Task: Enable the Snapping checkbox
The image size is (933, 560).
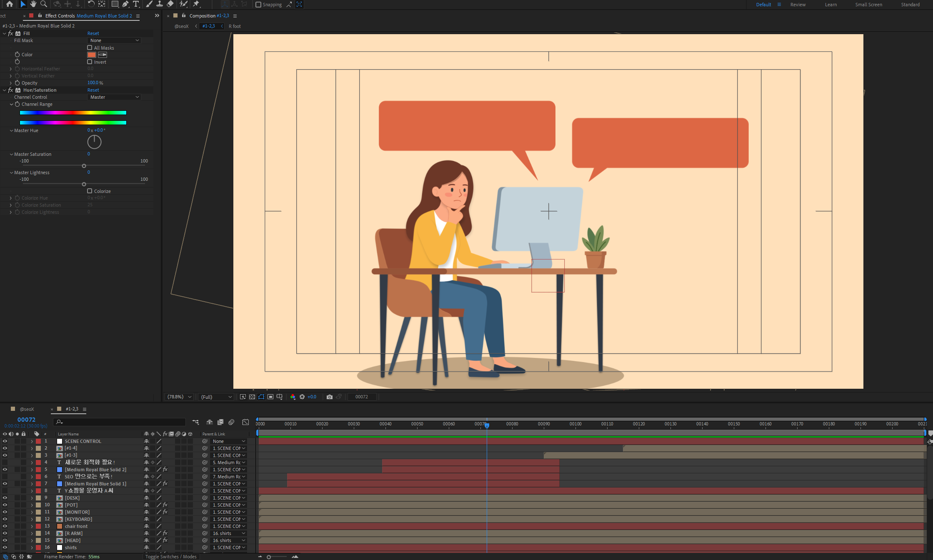Action: click(258, 5)
